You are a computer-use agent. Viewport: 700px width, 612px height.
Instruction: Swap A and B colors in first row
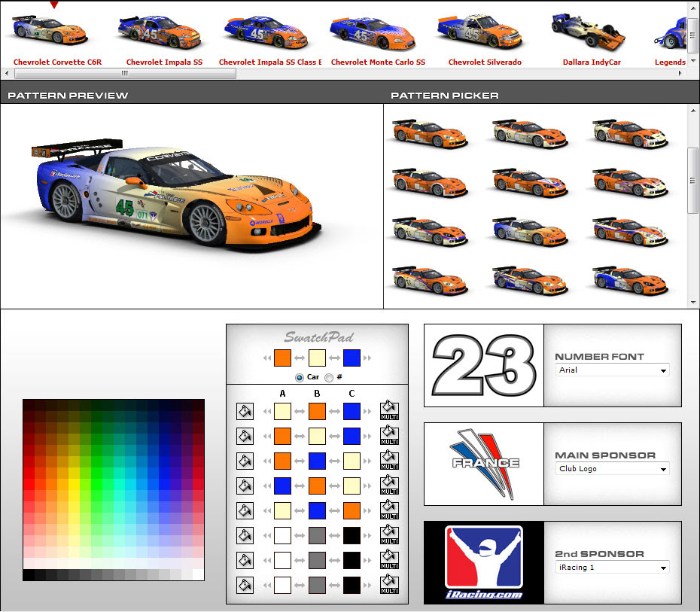point(300,412)
